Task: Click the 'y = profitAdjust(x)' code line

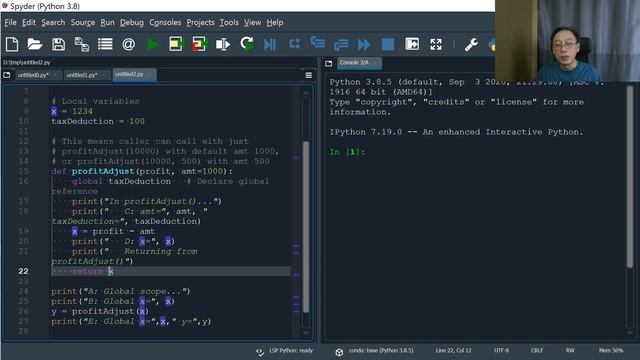Action: pos(100,311)
